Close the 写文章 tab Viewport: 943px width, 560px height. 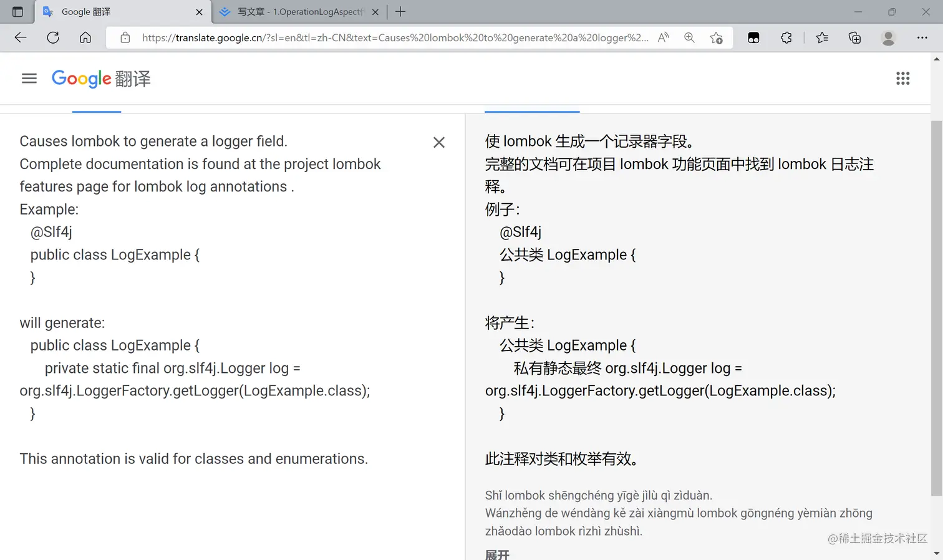pos(375,12)
